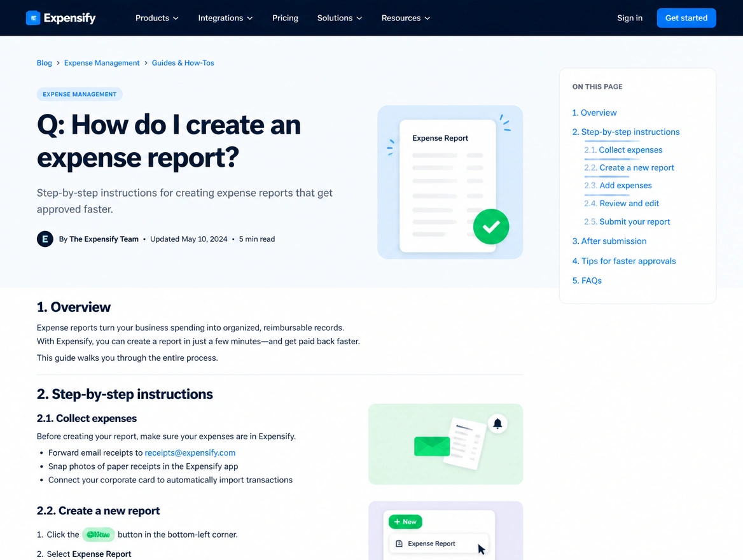Jump to 2. Step-by-step instructions in contents
This screenshot has height=560, width=743.
point(625,132)
